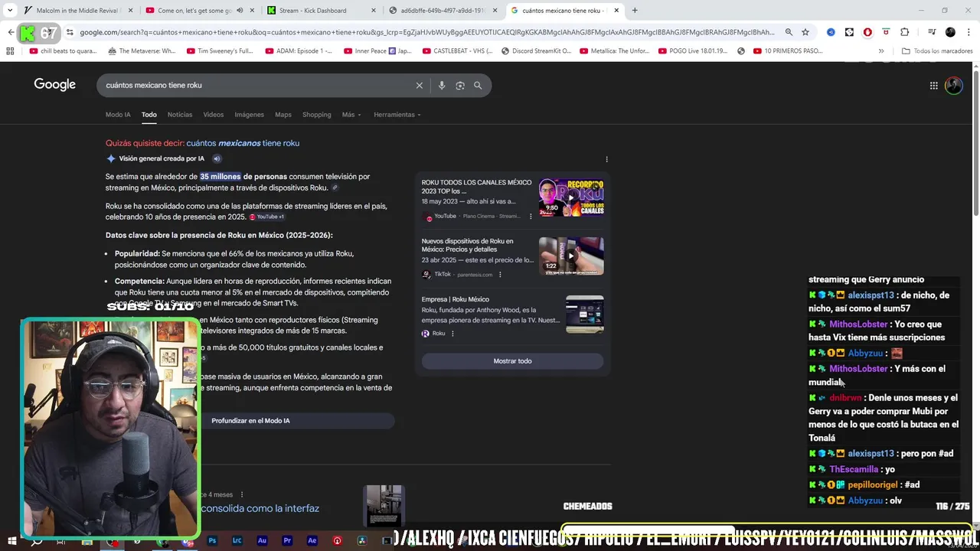Open the Windows Start menu
Viewport: 980px width, 551px height.
[x=12, y=540]
